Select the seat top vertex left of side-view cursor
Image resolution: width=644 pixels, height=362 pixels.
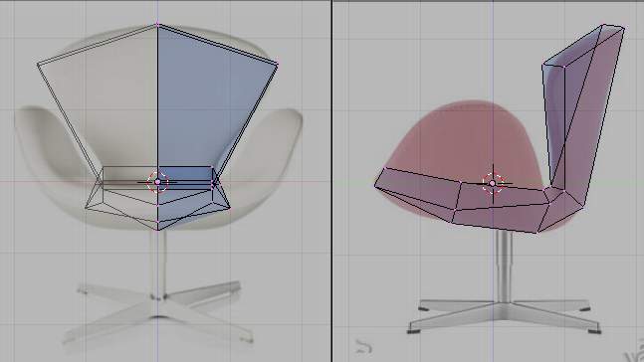(x=461, y=182)
